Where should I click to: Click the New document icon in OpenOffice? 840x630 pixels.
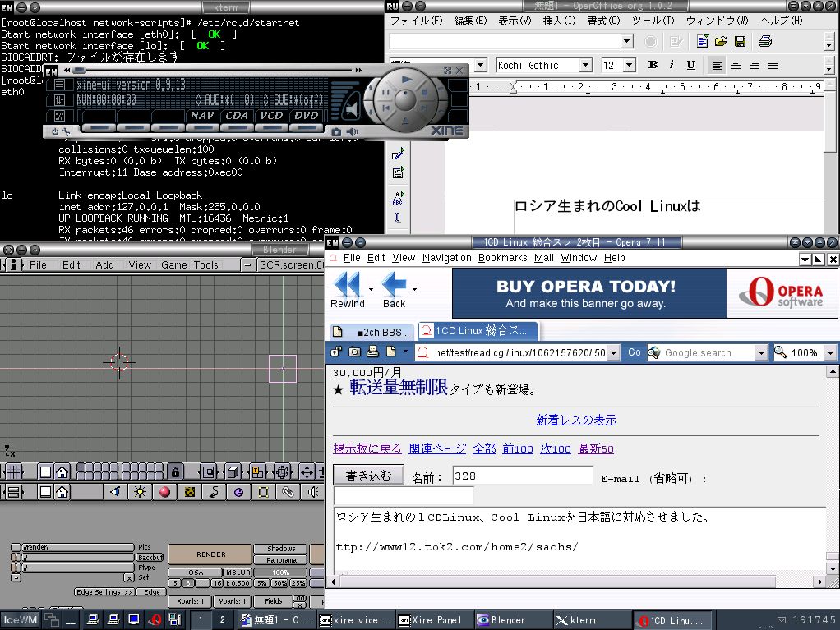pyautogui.click(x=702, y=41)
